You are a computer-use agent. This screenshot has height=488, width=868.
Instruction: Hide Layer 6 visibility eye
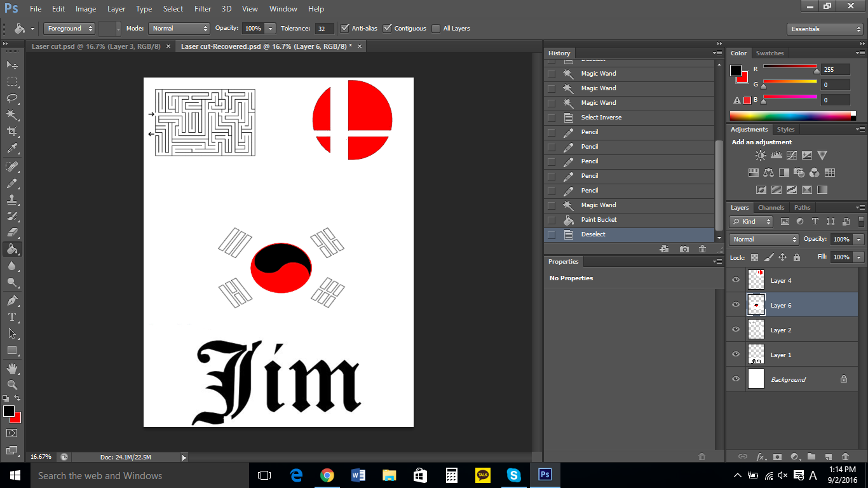point(736,304)
